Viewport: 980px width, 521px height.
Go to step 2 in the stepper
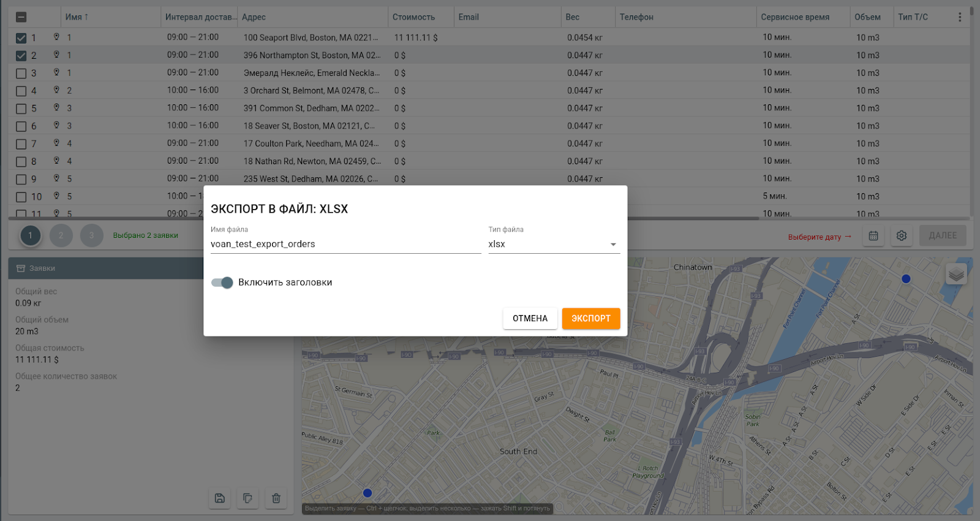tap(61, 235)
